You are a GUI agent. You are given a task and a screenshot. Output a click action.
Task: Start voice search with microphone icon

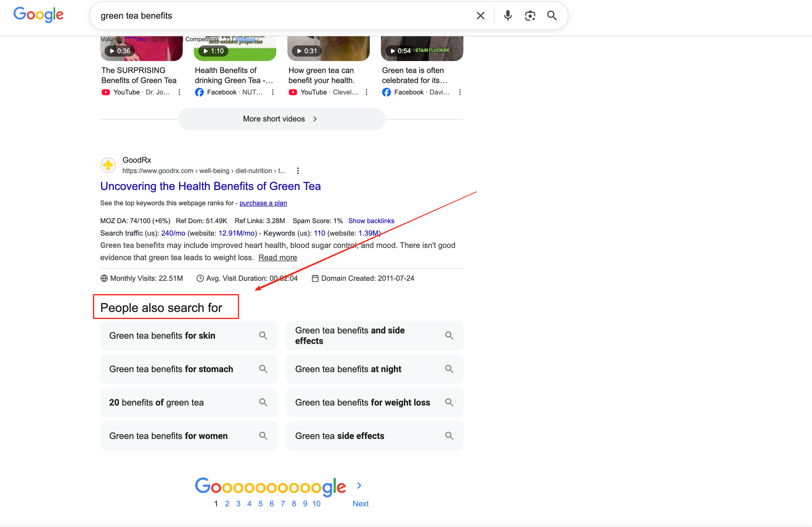507,16
